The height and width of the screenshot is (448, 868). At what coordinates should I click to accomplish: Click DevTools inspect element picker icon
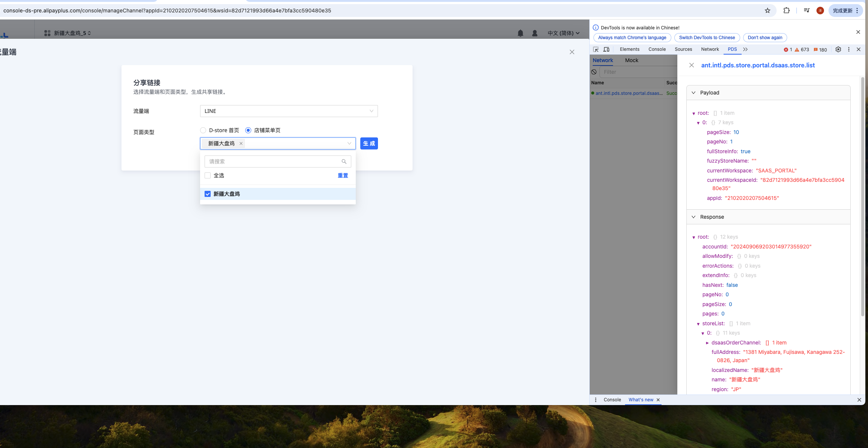pyautogui.click(x=596, y=49)
